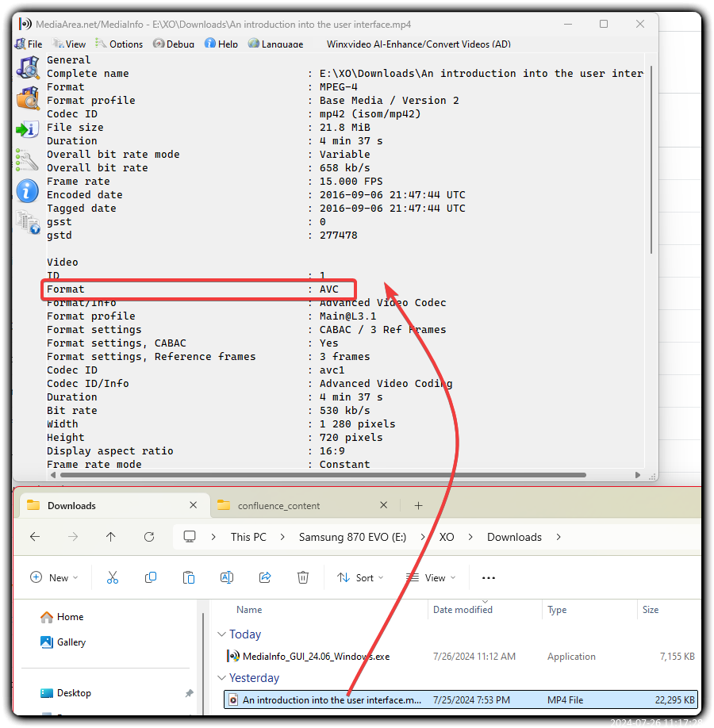Open the Debug menu in MediaInfo
The width and height of the screenshot is (714, 728).
pos(174,44)
